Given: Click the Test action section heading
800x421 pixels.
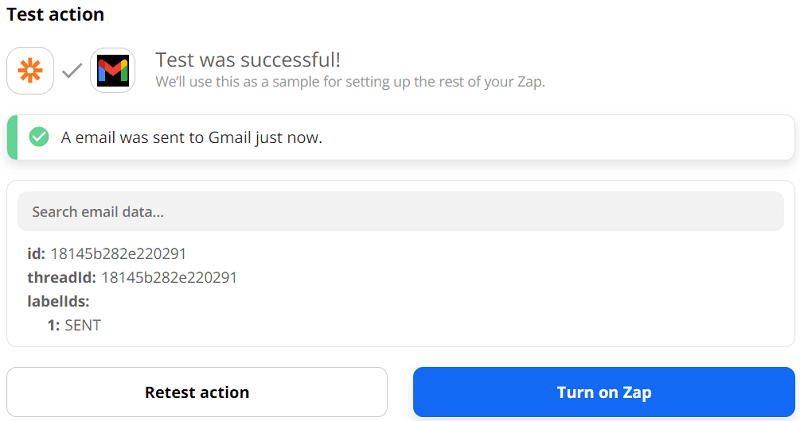Looking at the screenshot, I should (55, 15).
